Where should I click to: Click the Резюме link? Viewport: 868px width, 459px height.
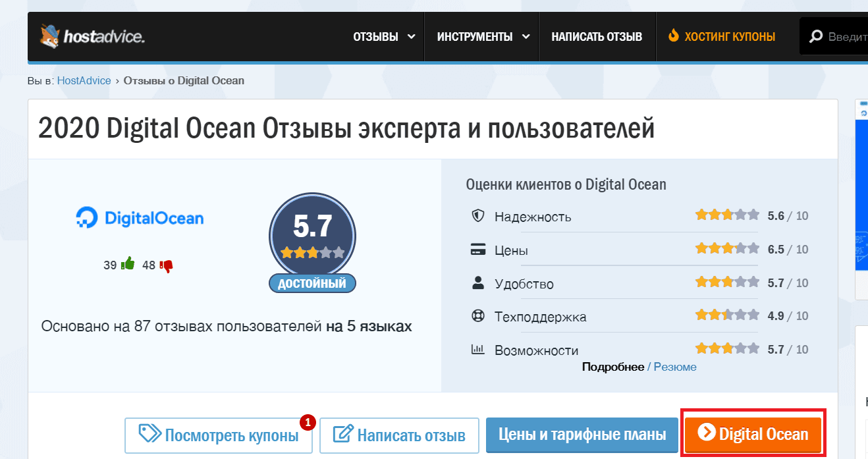675,367
